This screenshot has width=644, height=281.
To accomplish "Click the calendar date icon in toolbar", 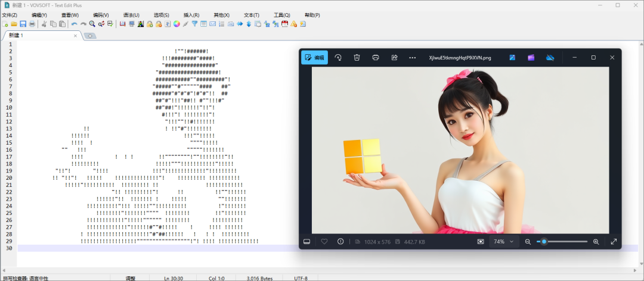I will [284, 24].
